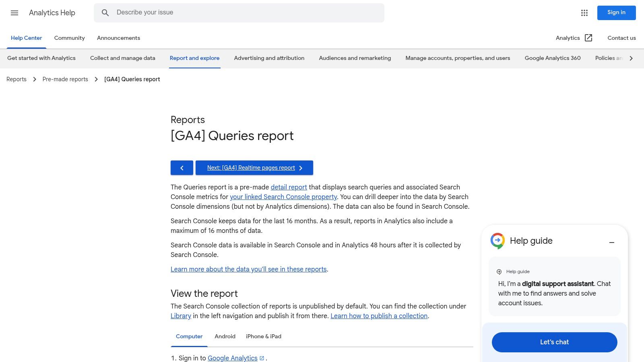Click the breadcrumb chevron after Reports
The image size is (644, 362).
tap(34, 79)
